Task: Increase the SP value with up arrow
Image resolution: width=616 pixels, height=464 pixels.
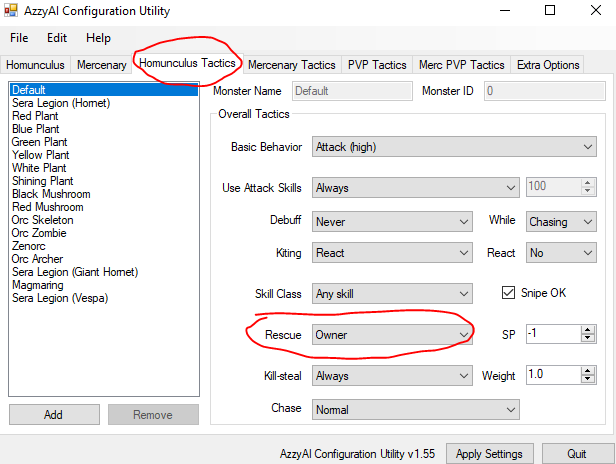Action: coord(588,330)
